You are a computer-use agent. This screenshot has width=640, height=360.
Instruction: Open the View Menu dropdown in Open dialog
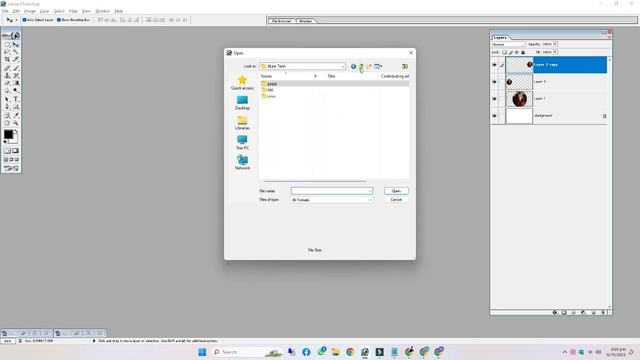click(x=378, y=67)
